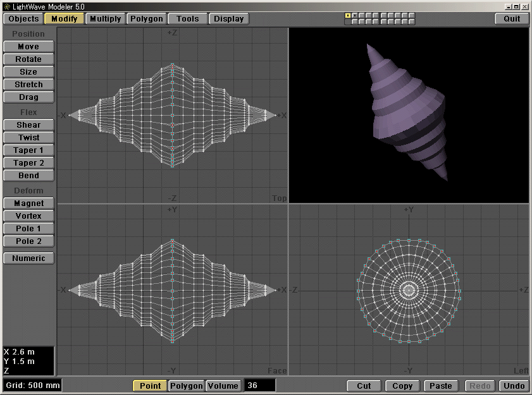This screenshot has height=395, width=532.
Task: Activate the Vortex deform tool
Action: click(28, 216)
